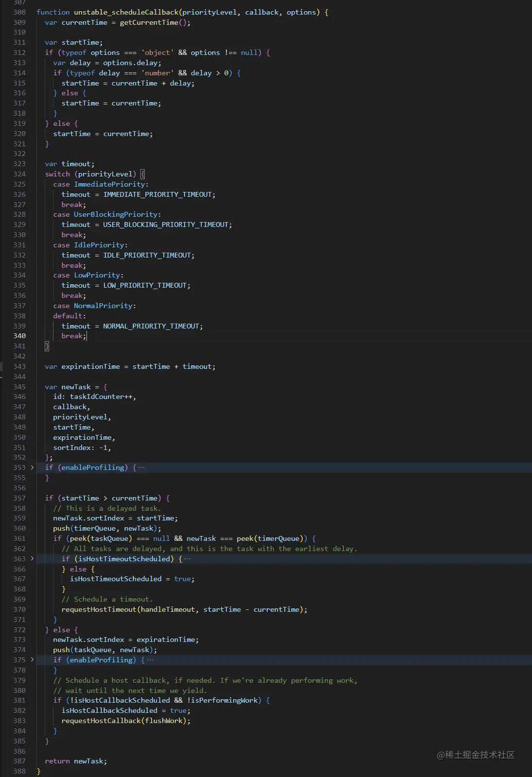The height and width of the screenshot is (777, 532).
Task: Click NORMAL_PRIORITY_TIMEOUT constant
Action: (151, 326)
